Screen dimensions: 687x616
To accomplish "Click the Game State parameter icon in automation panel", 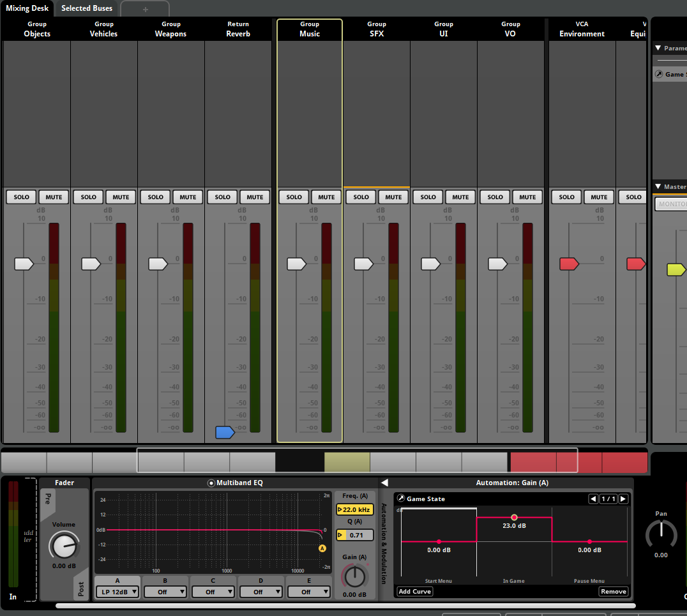I will [x=401, y=499].
